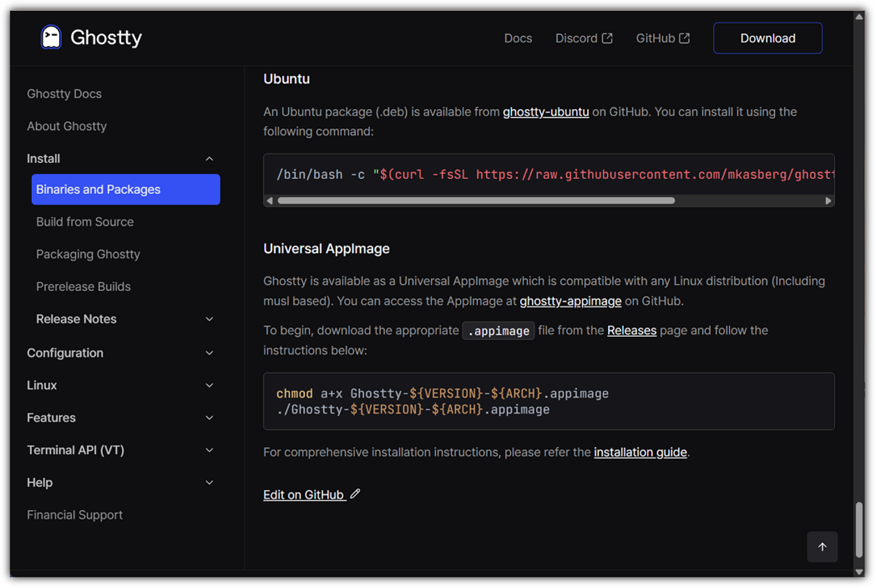
Task: Expand the Linux sidebar section
Action: coord(120,386)
